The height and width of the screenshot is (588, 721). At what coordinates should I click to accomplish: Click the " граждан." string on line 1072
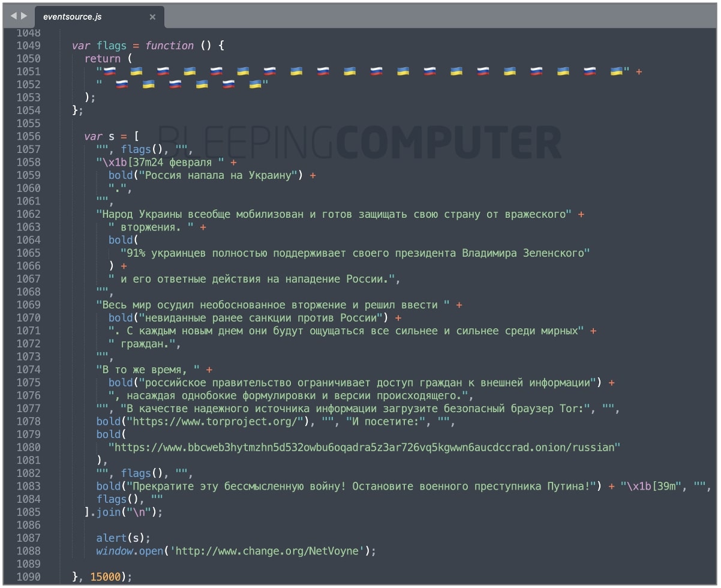(142, 344)
